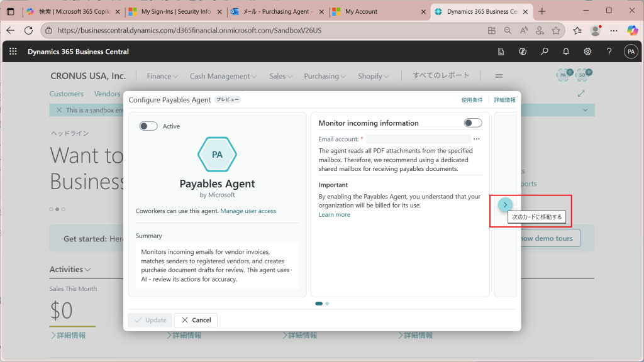Go back in the browser

(10, 30)
